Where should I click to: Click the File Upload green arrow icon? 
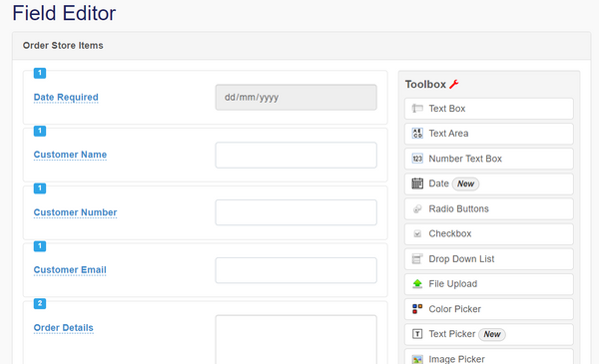pyautogui.click(x=417, y=284)
